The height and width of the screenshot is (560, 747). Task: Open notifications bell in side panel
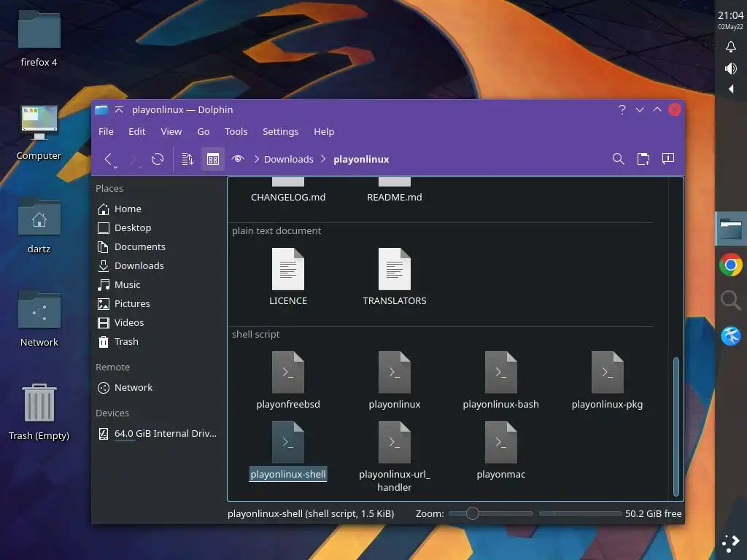(x=730, y=47)
